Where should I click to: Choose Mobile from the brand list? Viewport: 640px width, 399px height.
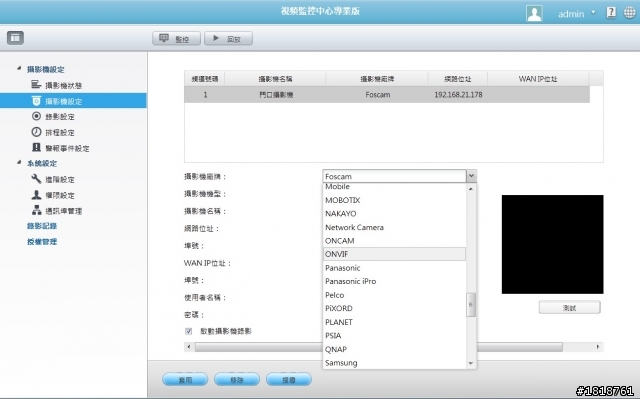click(x=394, y=187)
